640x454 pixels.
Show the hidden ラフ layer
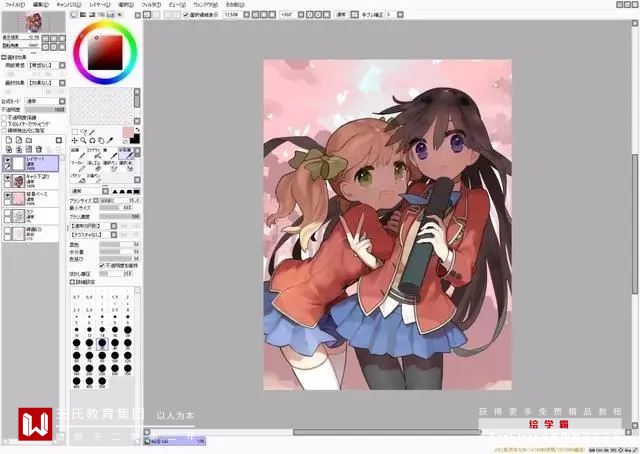(x=7, y=213)
